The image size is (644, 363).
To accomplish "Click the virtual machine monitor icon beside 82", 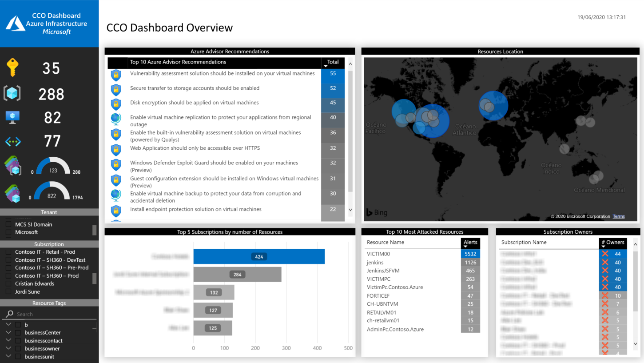I will pyautogui.click(x=12, y=117).
